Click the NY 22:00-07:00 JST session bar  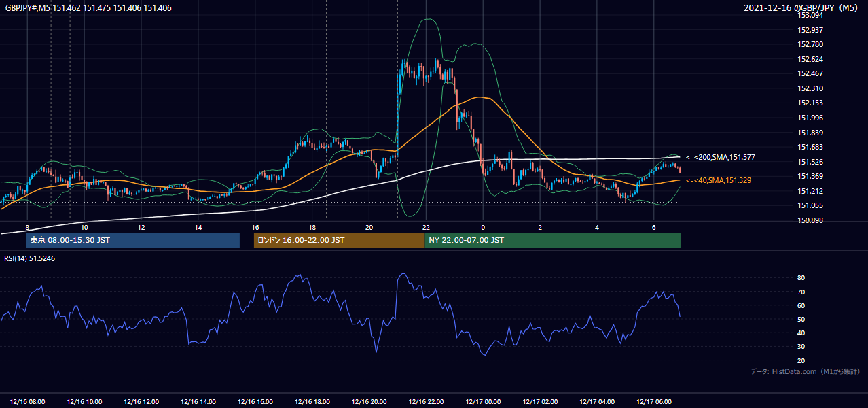pyautogui.click(x=553, y=240)
